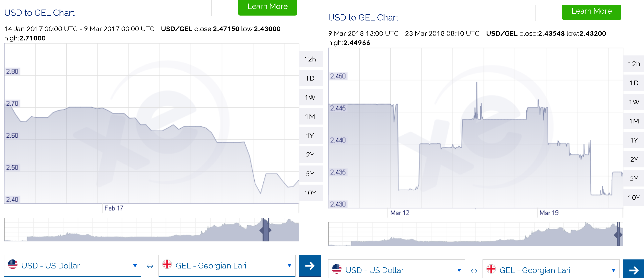Image resolution: width=644 pixels, height=278 pixels.
Task: Choose 10Y range on the right chart
Action: coord(634,198)
